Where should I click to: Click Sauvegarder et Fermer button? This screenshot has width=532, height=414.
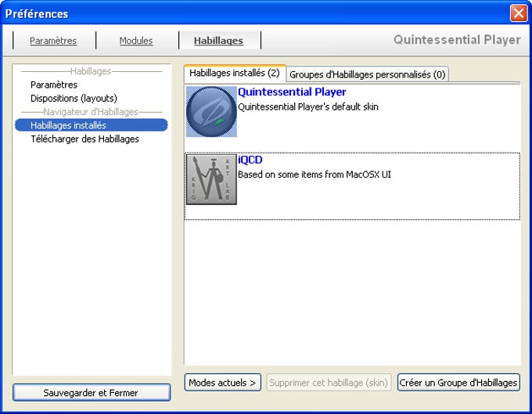[92, 393]
